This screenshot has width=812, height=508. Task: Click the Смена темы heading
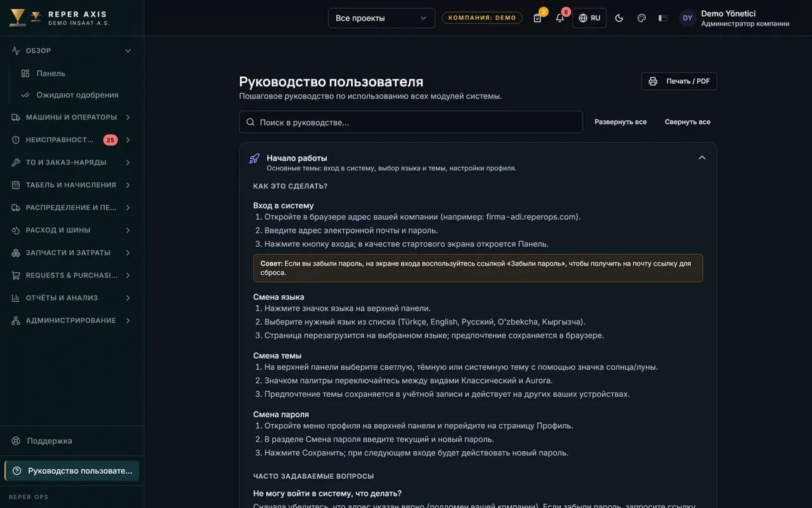(277, 356)
